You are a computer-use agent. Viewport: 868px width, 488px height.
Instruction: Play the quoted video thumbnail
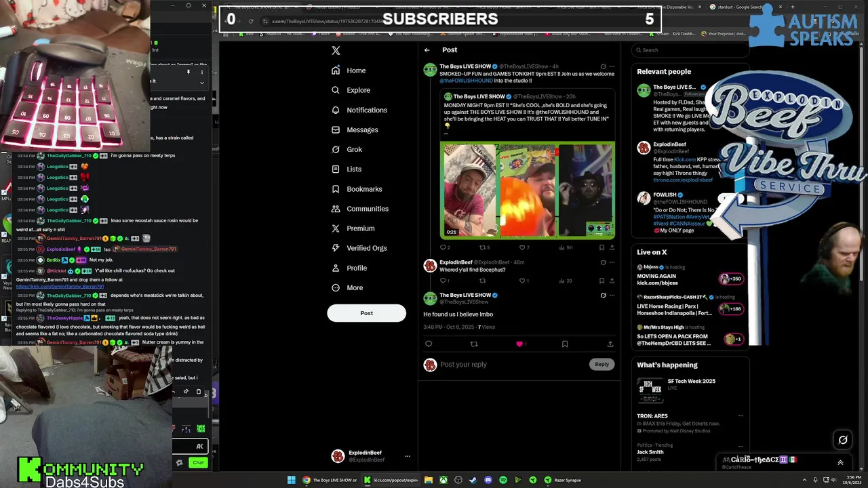(528, 190)
